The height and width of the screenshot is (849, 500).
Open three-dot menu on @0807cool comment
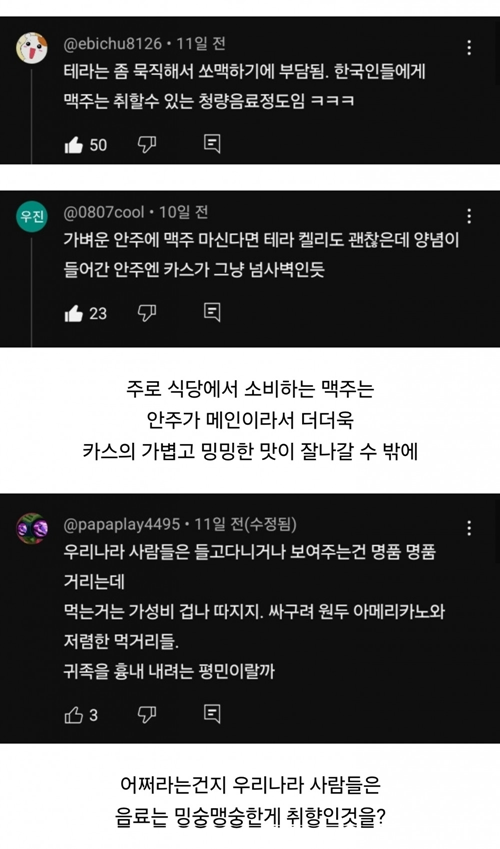469,216
